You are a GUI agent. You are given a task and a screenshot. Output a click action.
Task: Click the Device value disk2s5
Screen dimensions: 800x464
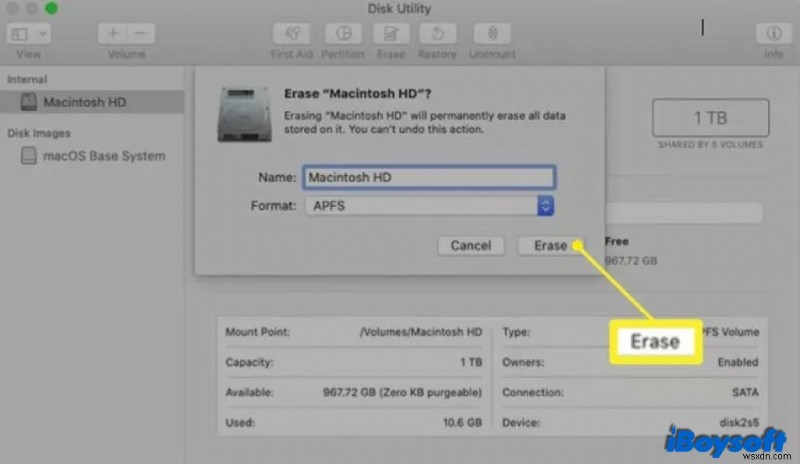tap(739, 423)
